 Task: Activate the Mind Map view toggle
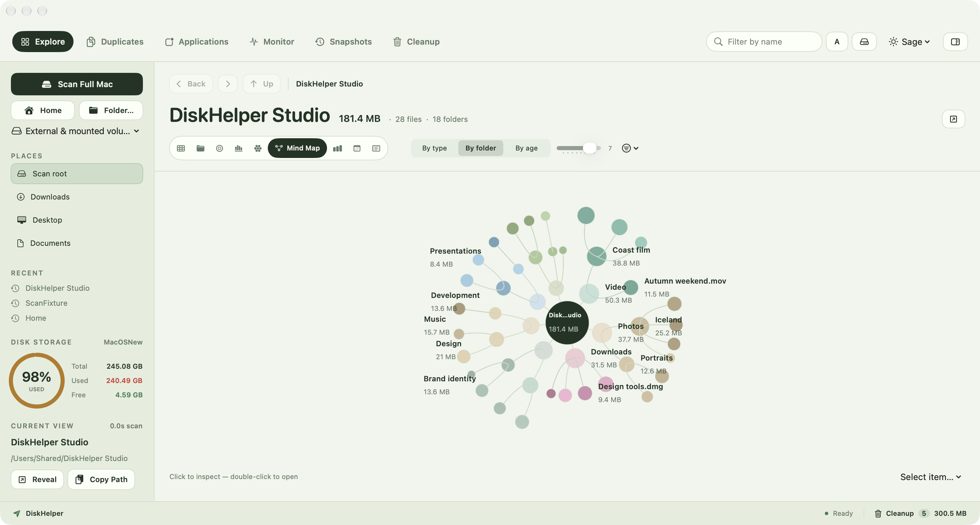coord(297,148)
